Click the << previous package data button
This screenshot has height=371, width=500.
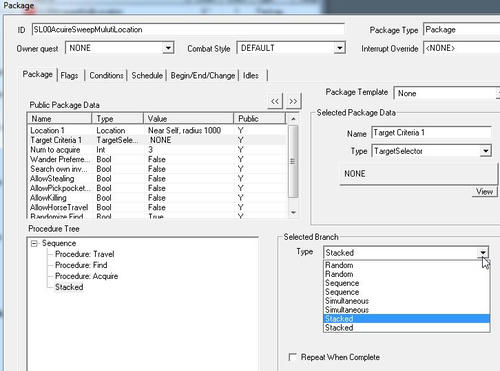(275, 101)
